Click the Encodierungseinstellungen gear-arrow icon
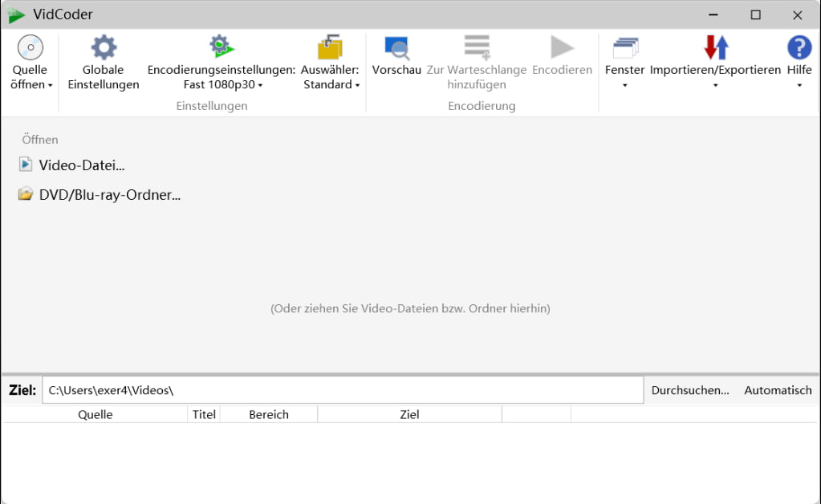This screenshot has width=821, height=504. [222, 47]
